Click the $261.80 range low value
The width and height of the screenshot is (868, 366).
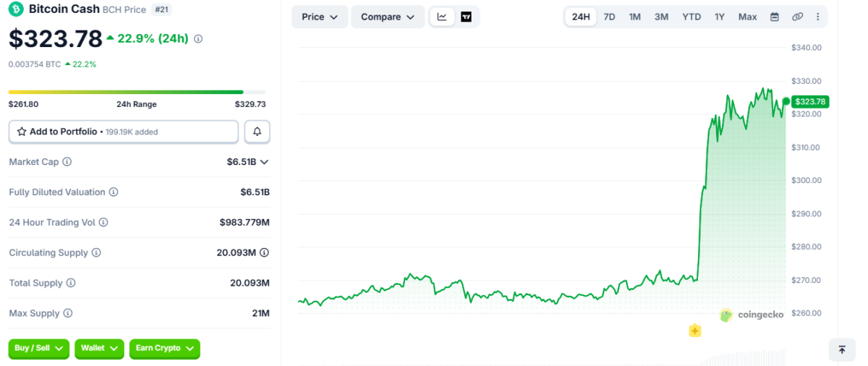click(x=23, y=104)
